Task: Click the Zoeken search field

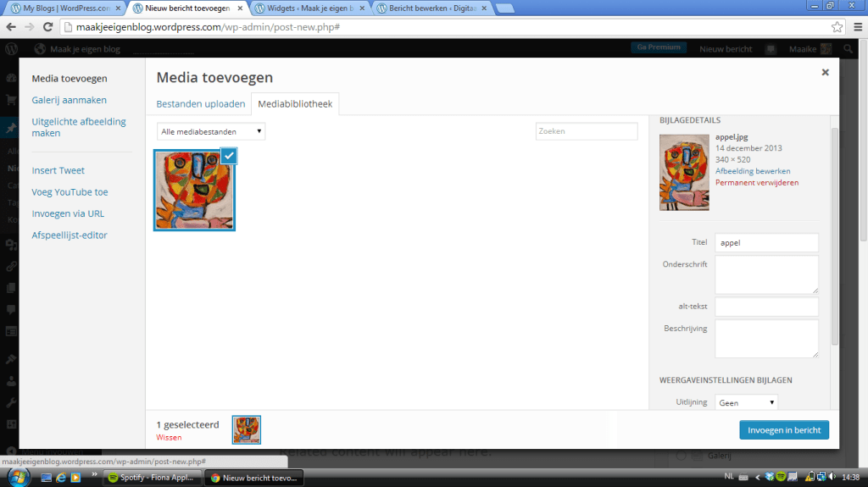Action: (x=586, y=131)
